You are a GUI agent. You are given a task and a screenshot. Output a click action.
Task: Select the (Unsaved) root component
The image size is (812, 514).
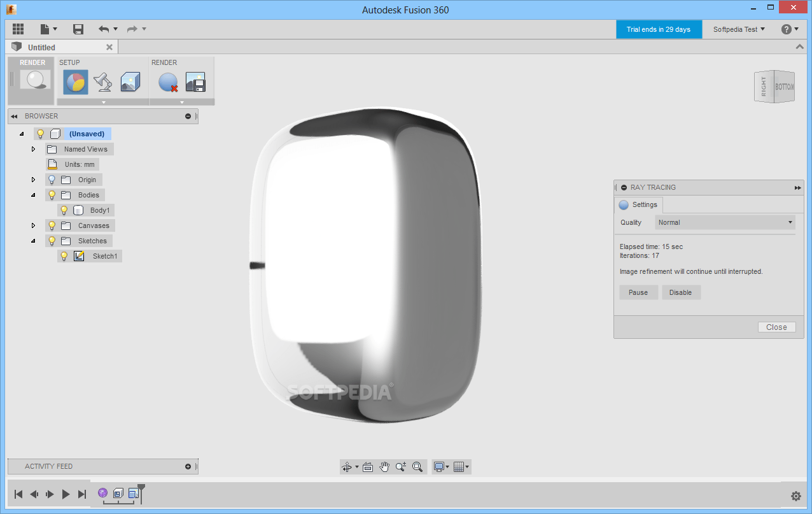click(x=87, y=134)
